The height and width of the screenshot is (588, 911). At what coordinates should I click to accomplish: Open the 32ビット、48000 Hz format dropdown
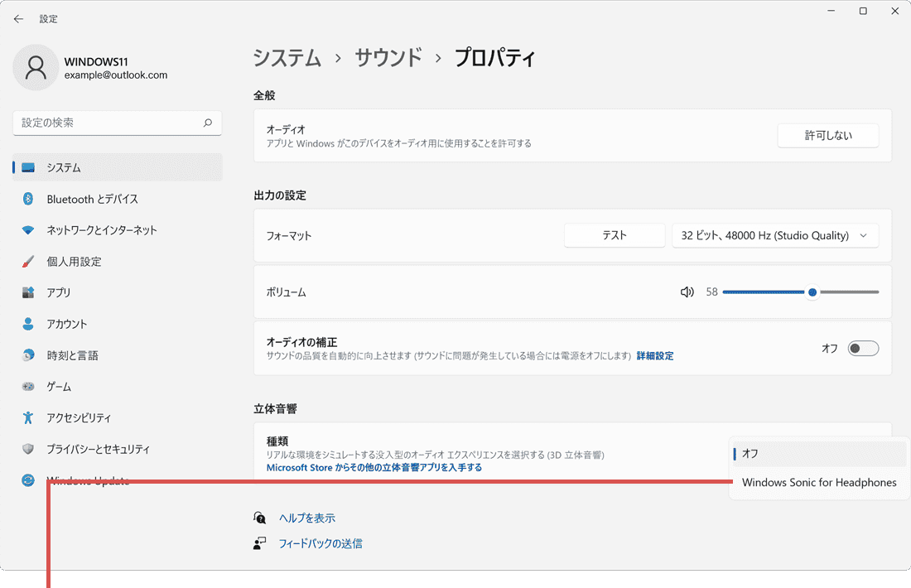click(x=775, y=235)
